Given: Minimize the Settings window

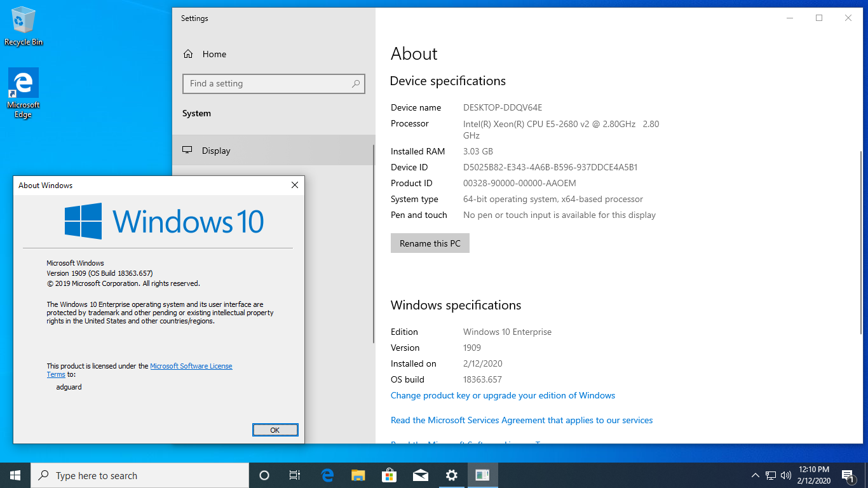Looking at the screenshot, I should pyautogui.click(x=790, y=18).
